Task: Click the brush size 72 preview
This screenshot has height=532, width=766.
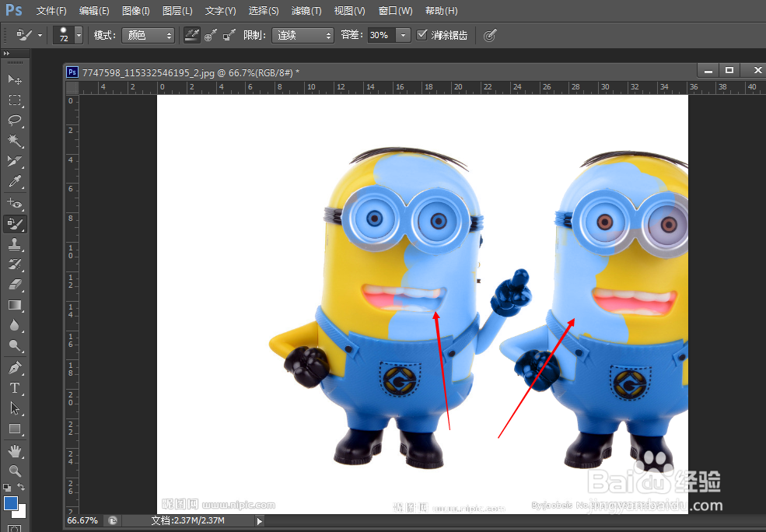Action: [64, 35]
